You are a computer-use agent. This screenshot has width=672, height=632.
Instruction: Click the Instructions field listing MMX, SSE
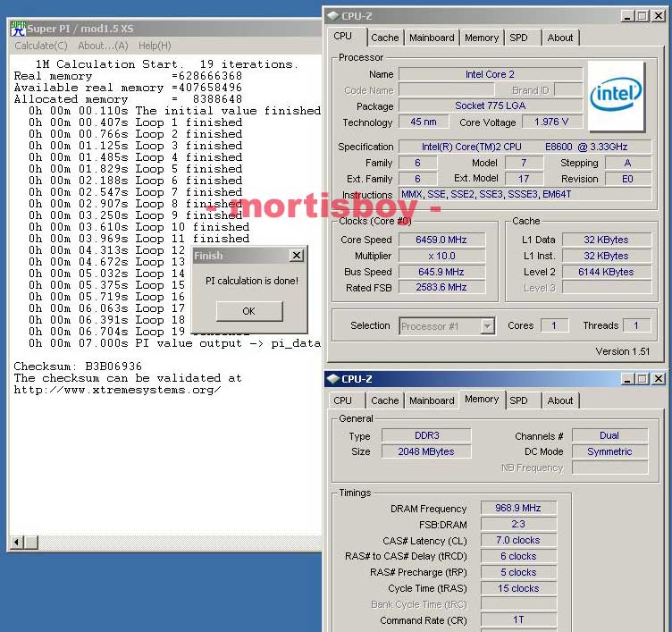525,194
